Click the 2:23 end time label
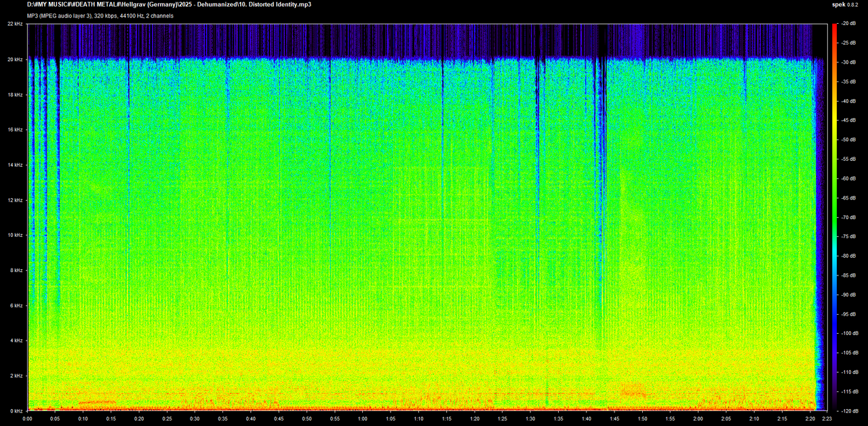This screenshot has width=868, height=426. click(825, 419)
